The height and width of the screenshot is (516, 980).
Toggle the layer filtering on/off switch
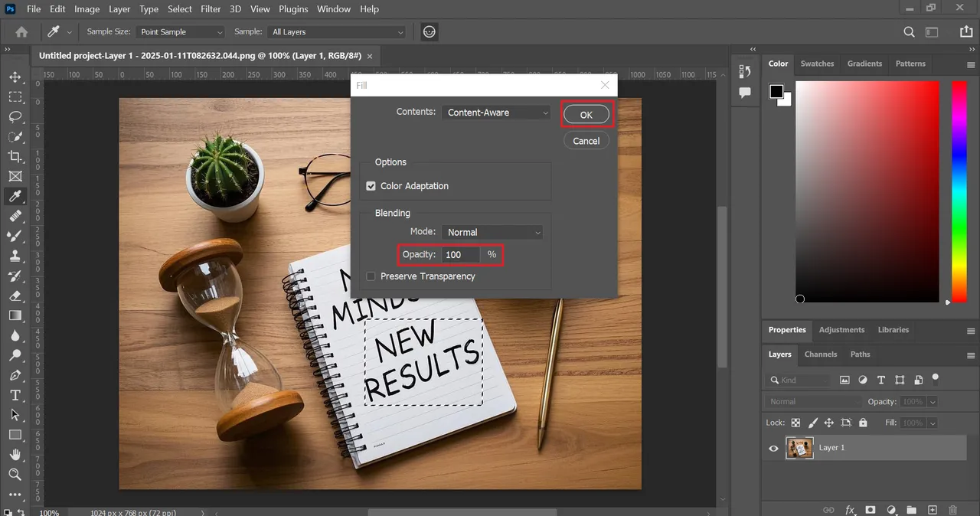pos(935,378)
